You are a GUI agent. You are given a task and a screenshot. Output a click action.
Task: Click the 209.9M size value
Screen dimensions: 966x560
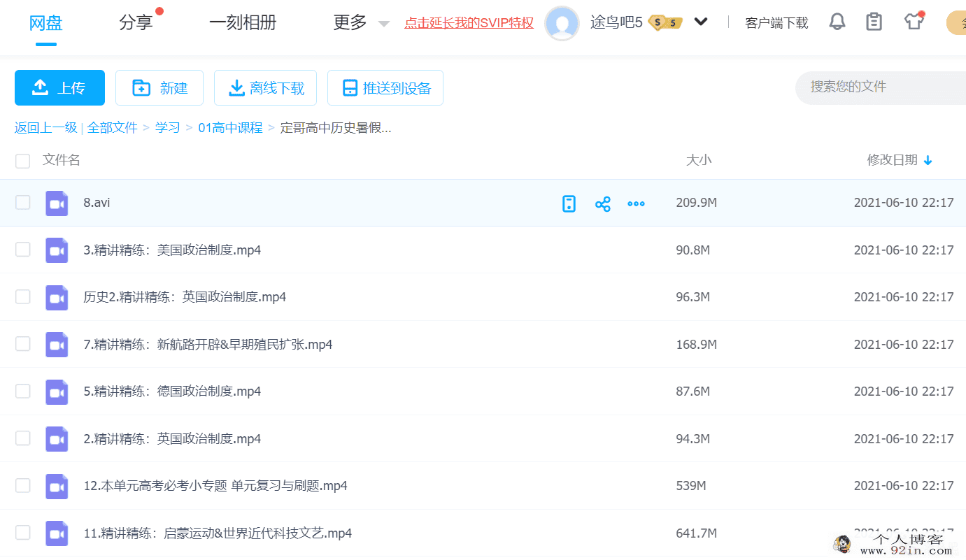tap(696, 203)
